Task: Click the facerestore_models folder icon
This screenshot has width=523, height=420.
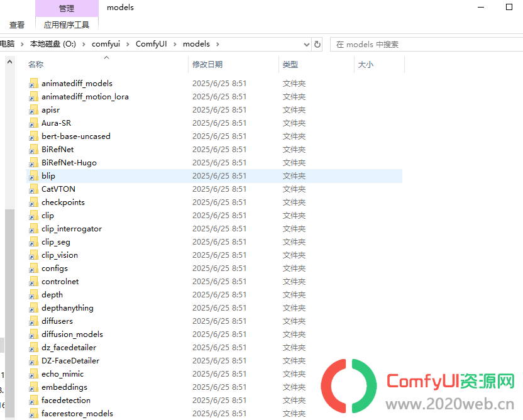Action: click(x=33, y=414)
